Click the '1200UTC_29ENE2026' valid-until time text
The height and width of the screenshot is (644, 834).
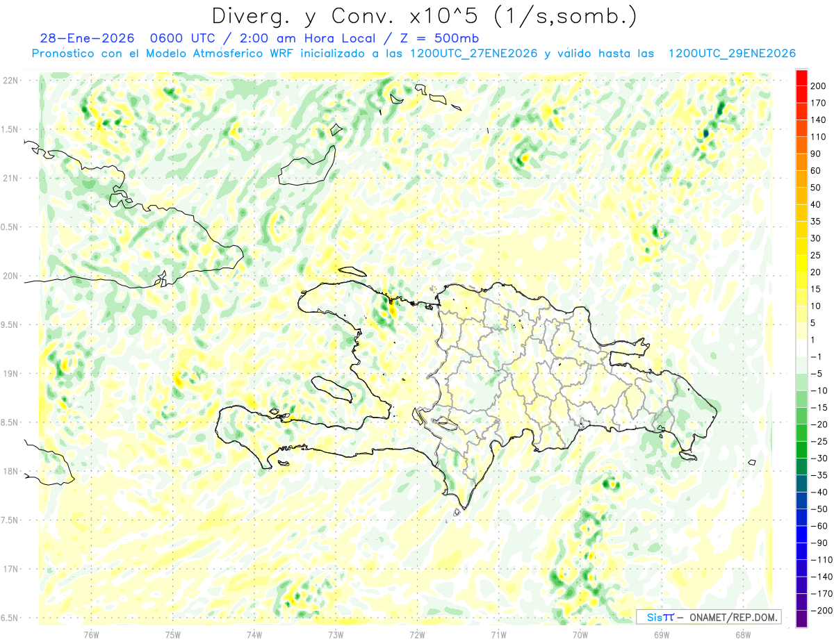(732, 53)
